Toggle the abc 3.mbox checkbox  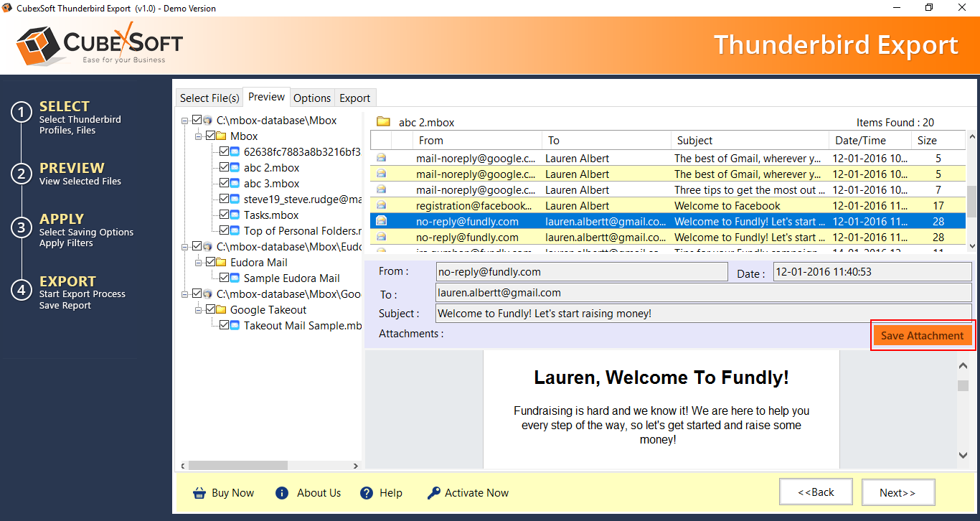tap(225, 184)
